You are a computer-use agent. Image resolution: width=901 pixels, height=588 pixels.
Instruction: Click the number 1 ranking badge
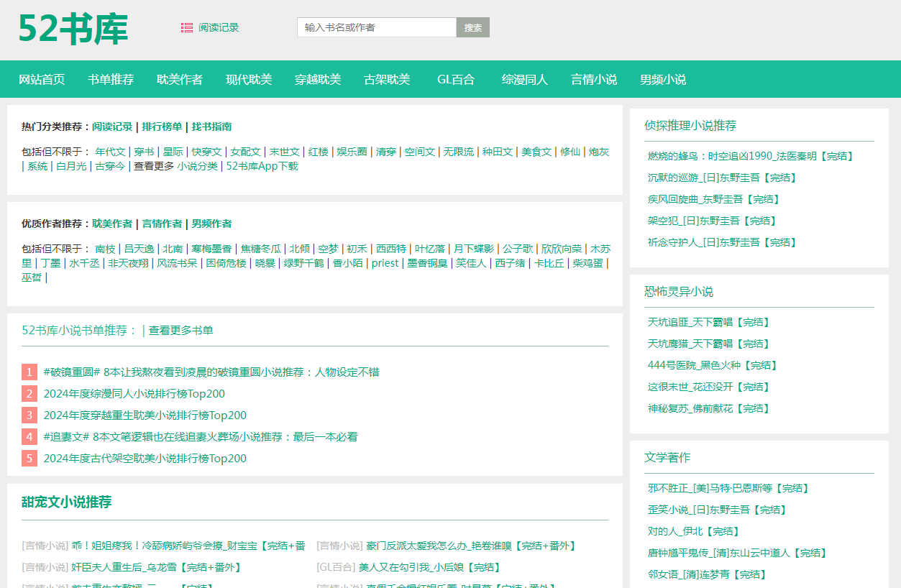[29, 372]
